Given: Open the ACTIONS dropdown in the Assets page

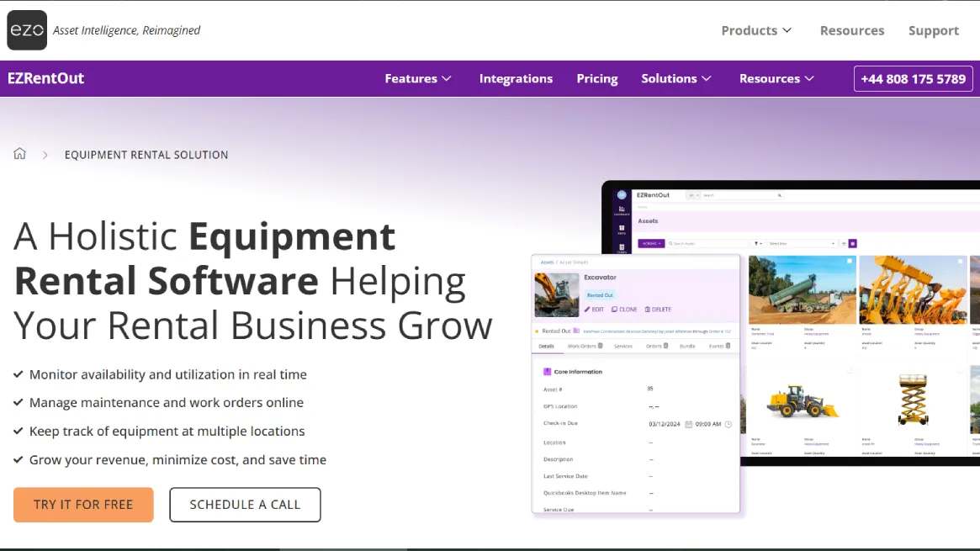Looking at the screenshot, I should click(651, 243).
